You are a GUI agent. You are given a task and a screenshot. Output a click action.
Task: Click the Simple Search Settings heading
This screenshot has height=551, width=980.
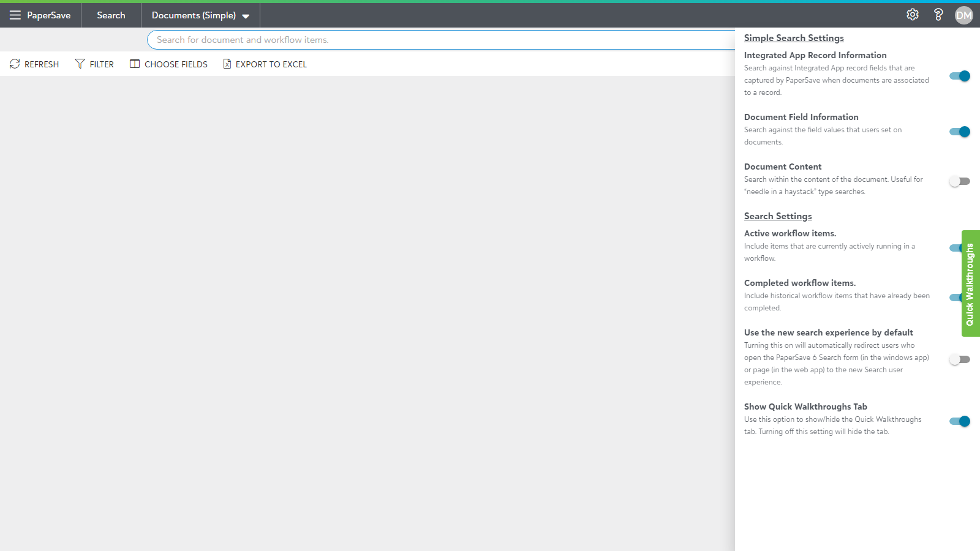pyautogui.click(x=794, y=38)
